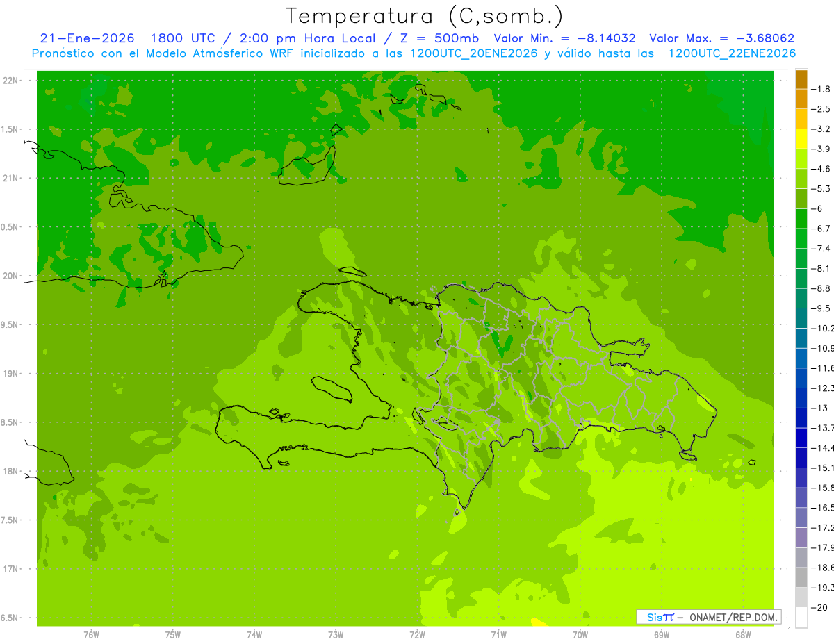Screen dimensions: 834x644
Task: Click the '17N' latitude label
Action: point(11,569)
